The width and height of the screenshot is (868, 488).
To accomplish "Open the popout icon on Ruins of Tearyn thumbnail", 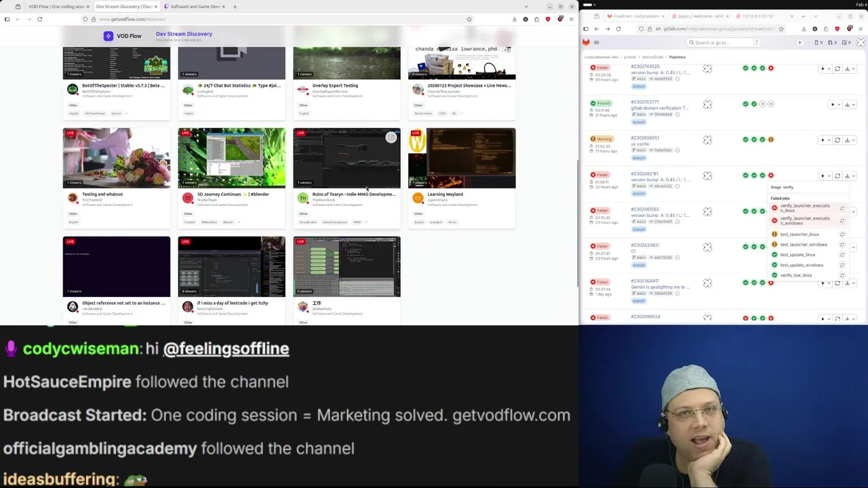I will point(391,138).
